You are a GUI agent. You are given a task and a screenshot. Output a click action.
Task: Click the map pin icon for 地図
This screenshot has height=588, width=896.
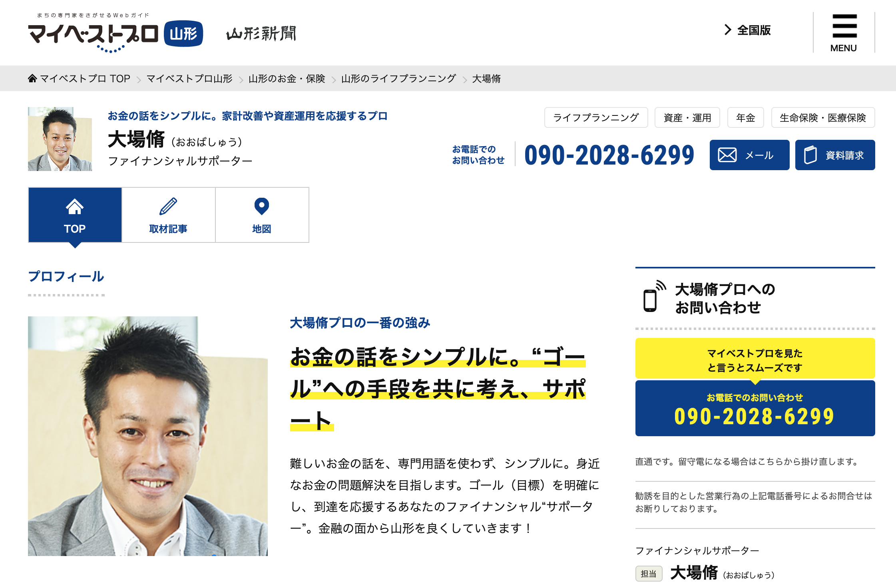(x=262, y=207)
